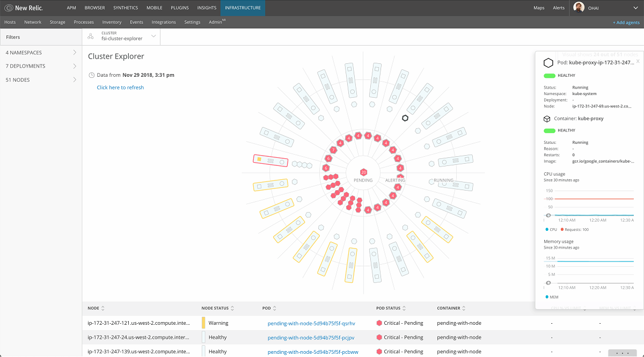644x357 pixels.
Task: Click the New Relic logo
Action: (24, 8)
